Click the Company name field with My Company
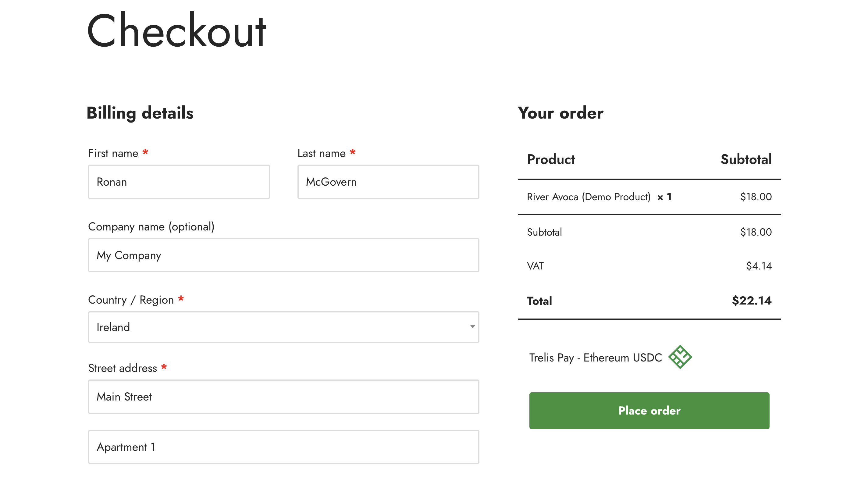Viewport: 868px width, 481px height. pyautogui.click(x=283, y=255)
